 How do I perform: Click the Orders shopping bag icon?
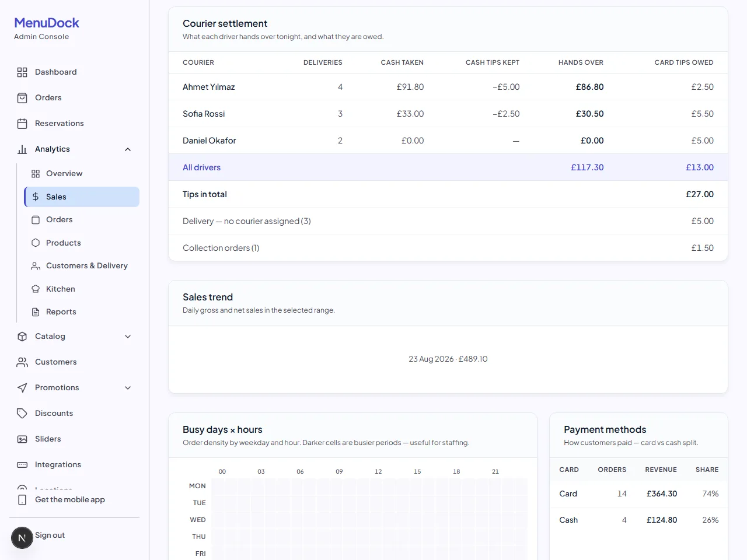click(22, 98)
